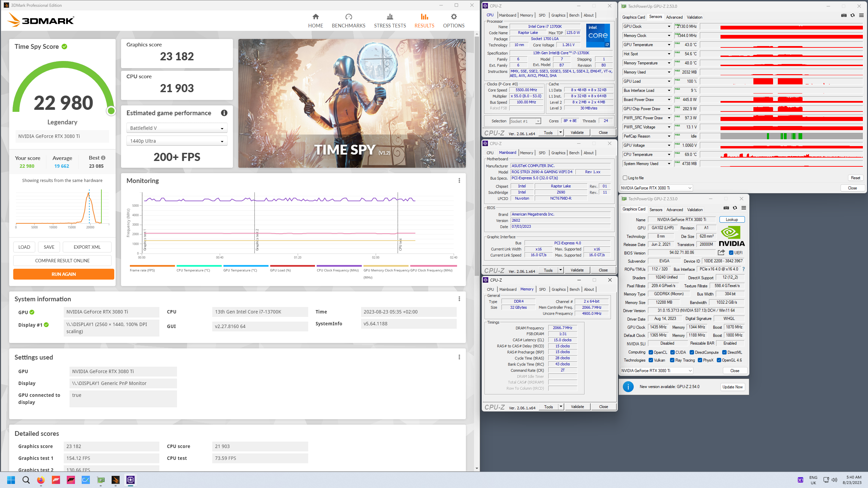868x488 pixels.
Task: Toggle Ray Tracing checkbox in GPU-Z
Action: 672,360
